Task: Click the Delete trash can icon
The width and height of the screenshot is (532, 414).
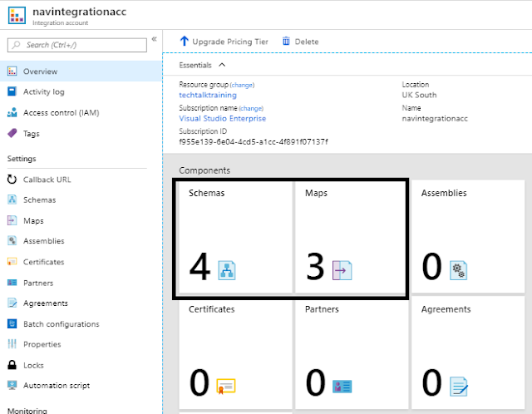Action: [x=287, y=41]
